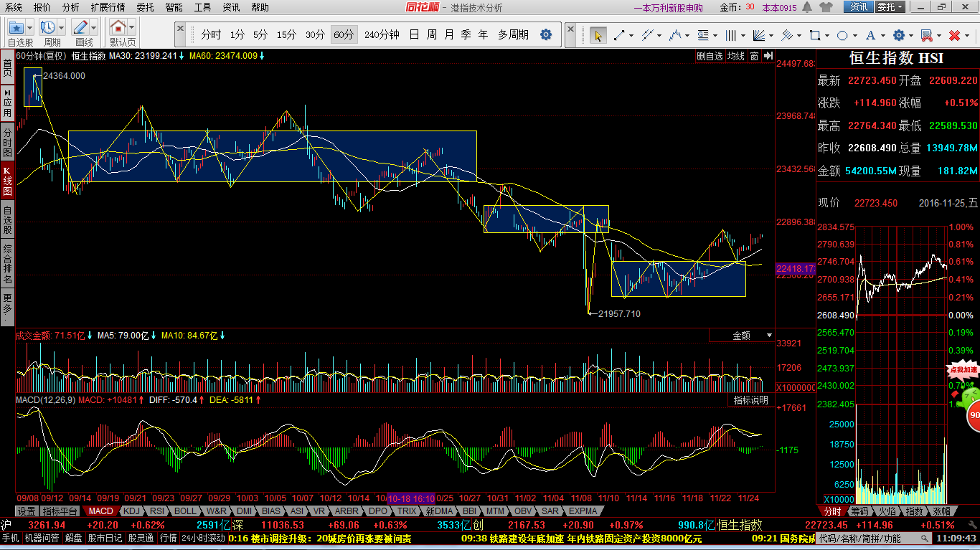
Task: Expand dropdown arrow next to 自选股 icon
Action: coord(29,28)
